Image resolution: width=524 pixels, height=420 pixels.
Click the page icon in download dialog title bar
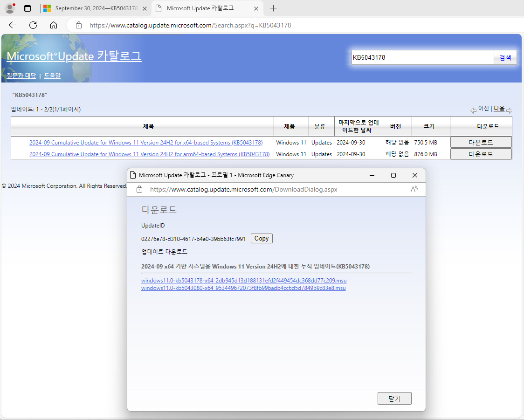[133, 175]
